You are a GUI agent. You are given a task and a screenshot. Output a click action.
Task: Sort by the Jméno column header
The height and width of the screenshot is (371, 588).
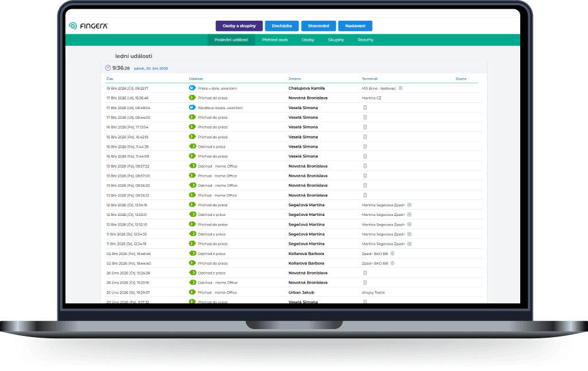[295, 78]
